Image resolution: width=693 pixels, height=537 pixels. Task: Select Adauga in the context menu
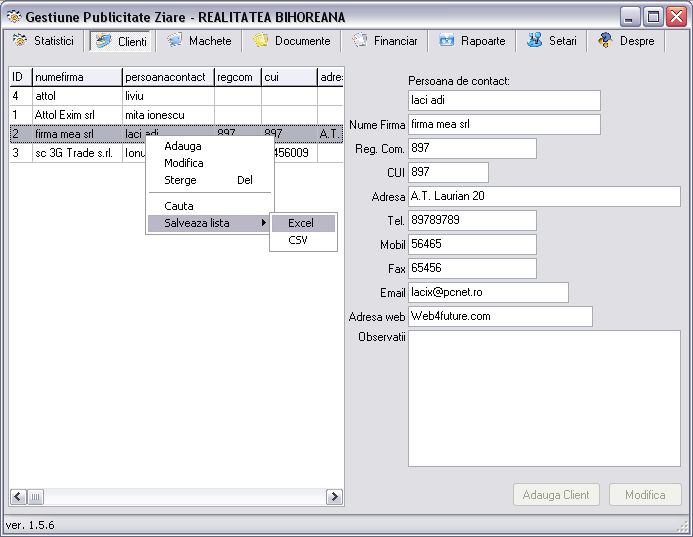[183, 146]
